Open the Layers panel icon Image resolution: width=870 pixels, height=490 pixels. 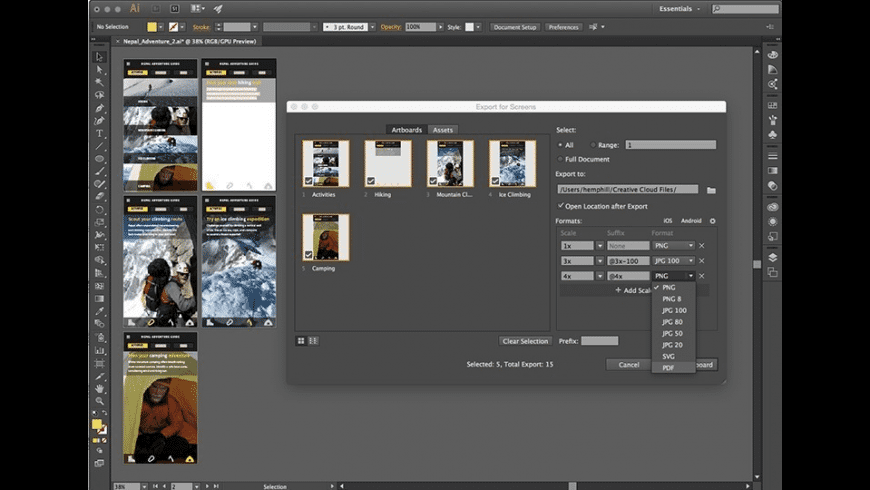coord(773,257)
